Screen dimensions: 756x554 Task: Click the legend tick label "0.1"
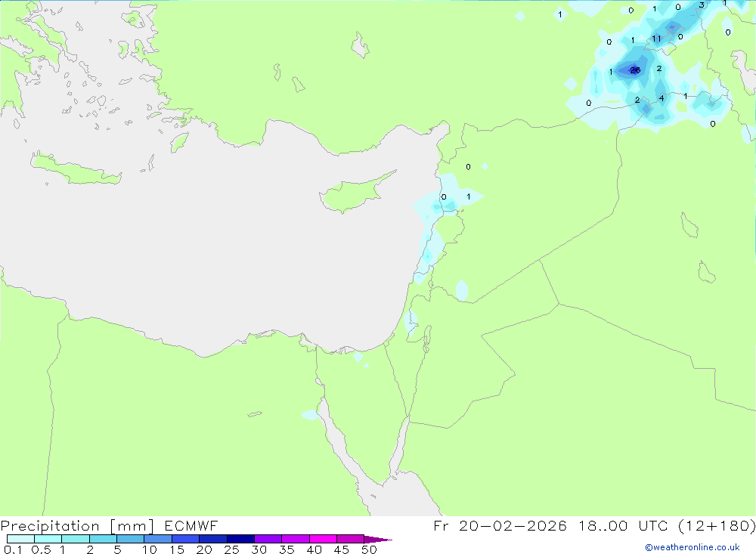(x=12, y=549)
